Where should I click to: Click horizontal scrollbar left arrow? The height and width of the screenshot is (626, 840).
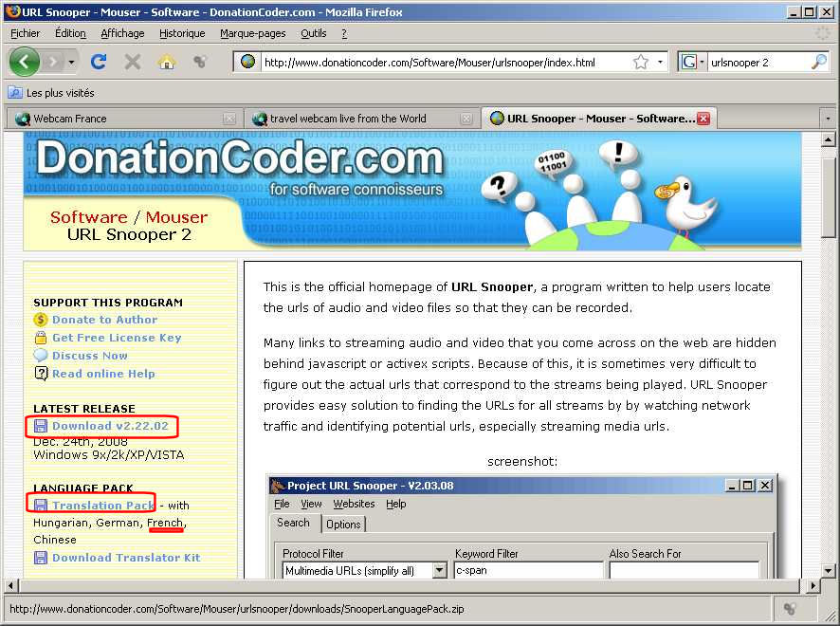(x=10, y=586)
